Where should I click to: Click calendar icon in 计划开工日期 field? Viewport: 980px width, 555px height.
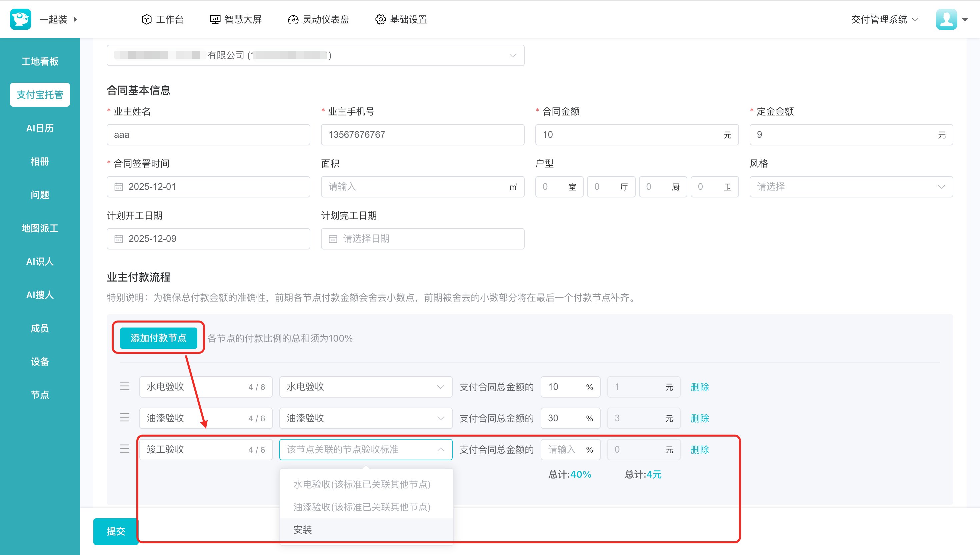[119, 239]
